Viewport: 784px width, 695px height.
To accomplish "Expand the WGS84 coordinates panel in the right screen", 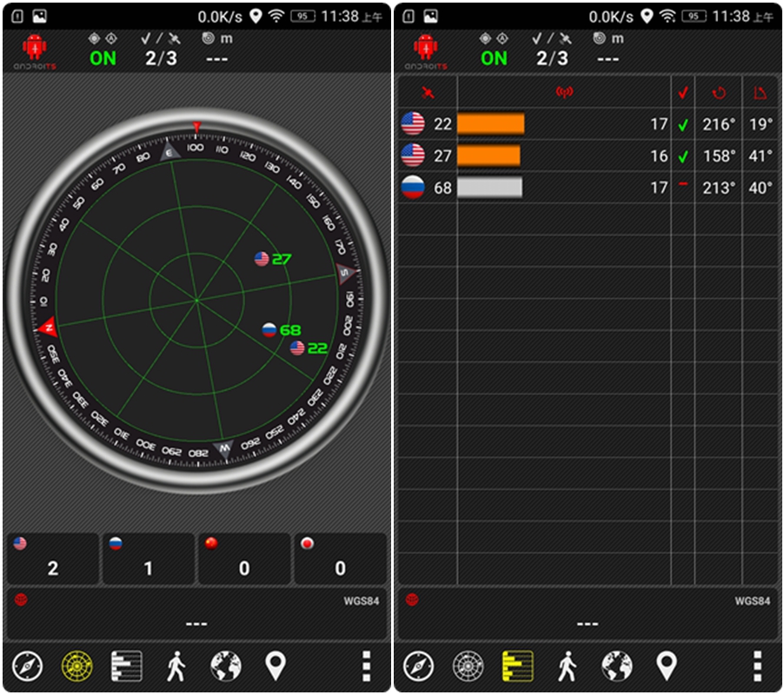I will click(x=587, y=614).
